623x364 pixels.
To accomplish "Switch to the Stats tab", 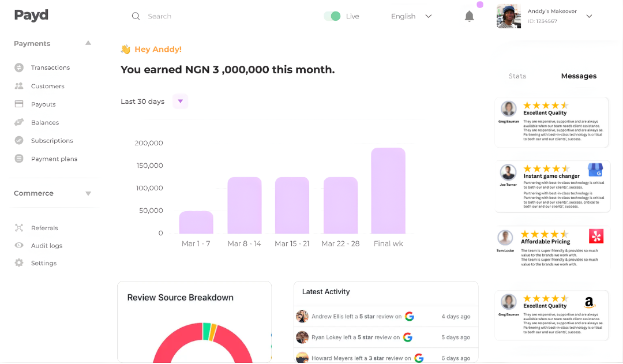I will click(x=517, y=76).
